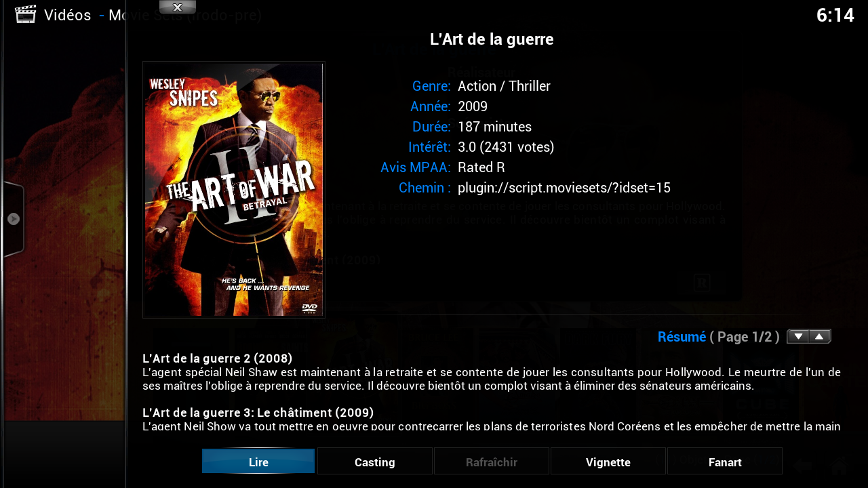Click the dimmed back arrow icon

803,466
